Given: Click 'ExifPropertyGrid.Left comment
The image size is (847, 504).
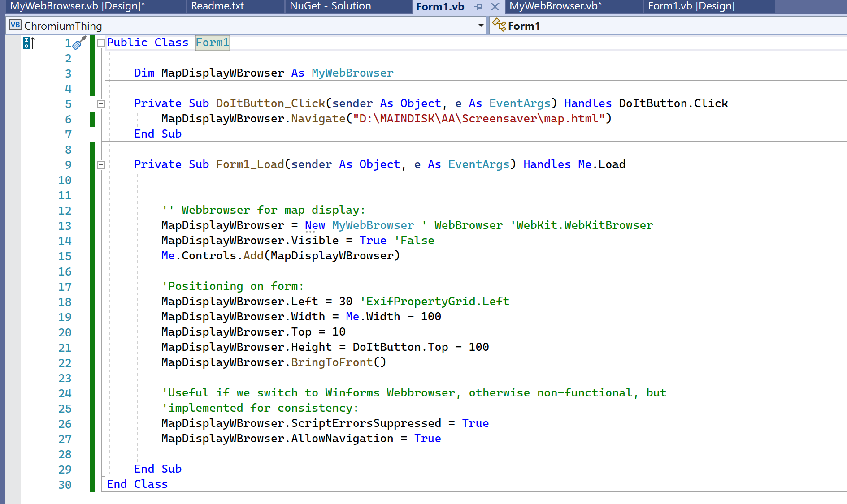Looking at the screenshot, I should (434, 302).
